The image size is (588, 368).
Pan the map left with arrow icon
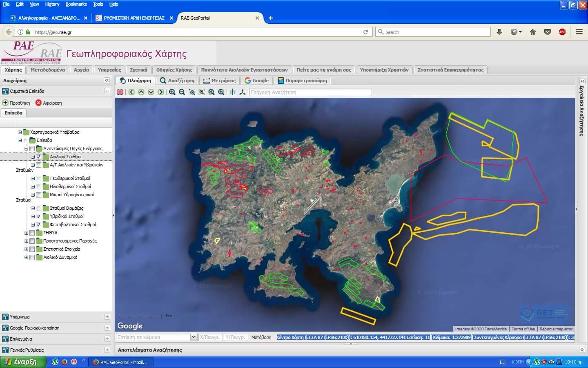point(131,92)
